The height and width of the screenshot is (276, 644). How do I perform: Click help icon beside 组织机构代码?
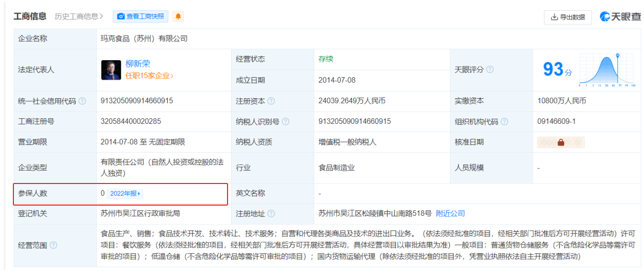[504, 122]
